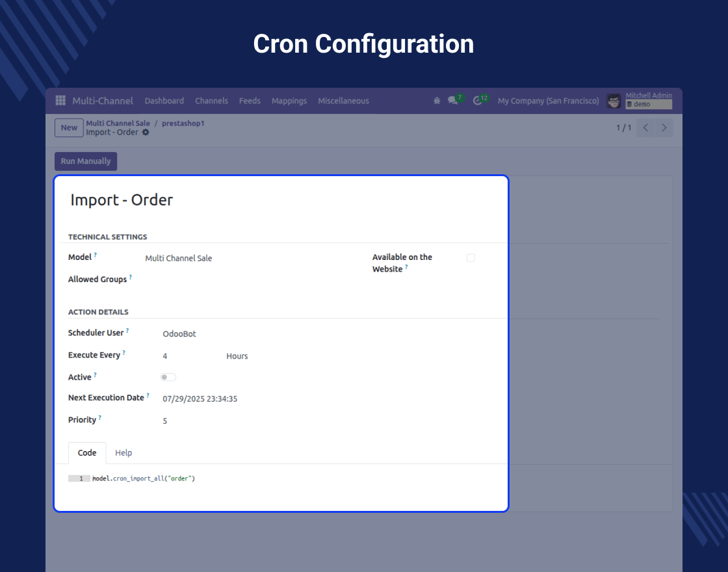Click the Priority value 5

tap(165, 421)
